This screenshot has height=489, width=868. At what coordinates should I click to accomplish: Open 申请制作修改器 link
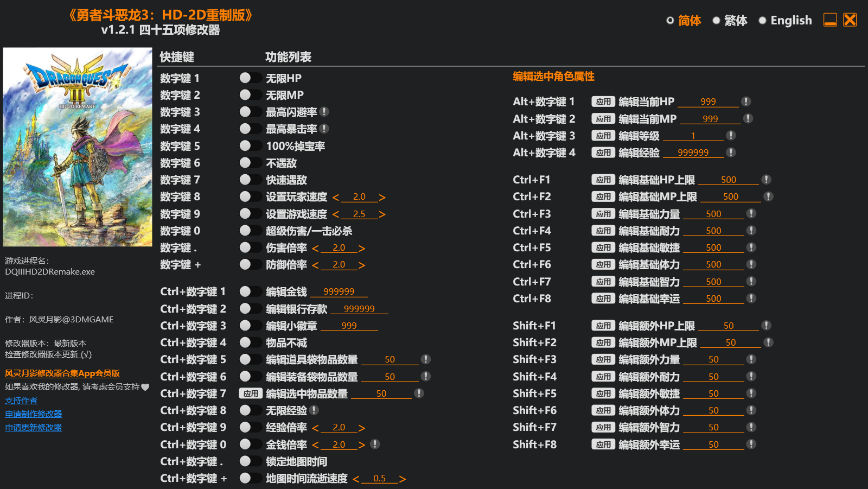(34, 414)
